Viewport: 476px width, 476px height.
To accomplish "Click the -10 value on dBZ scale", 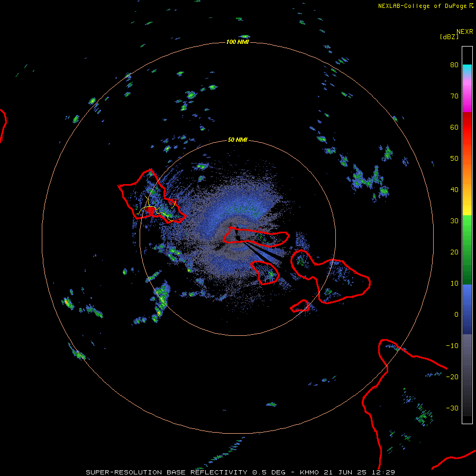I will (x=452, y=345).
